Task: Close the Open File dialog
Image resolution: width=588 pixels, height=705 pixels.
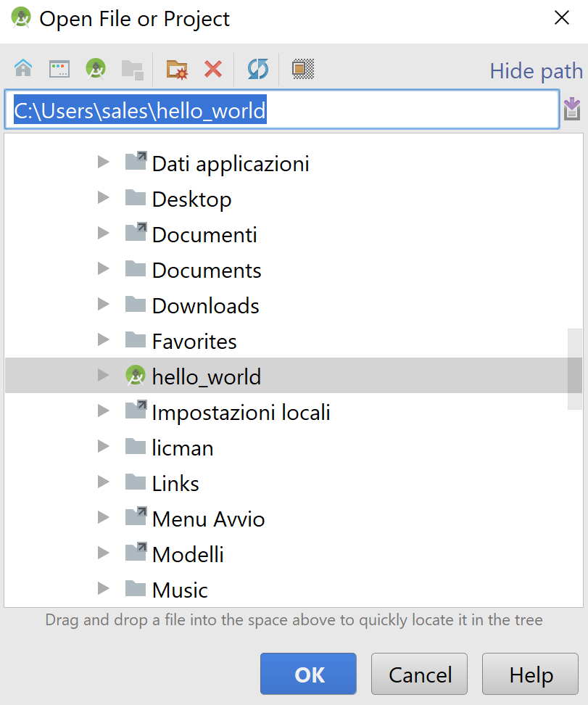Action: pyautogui.click(x=562, y=18)
